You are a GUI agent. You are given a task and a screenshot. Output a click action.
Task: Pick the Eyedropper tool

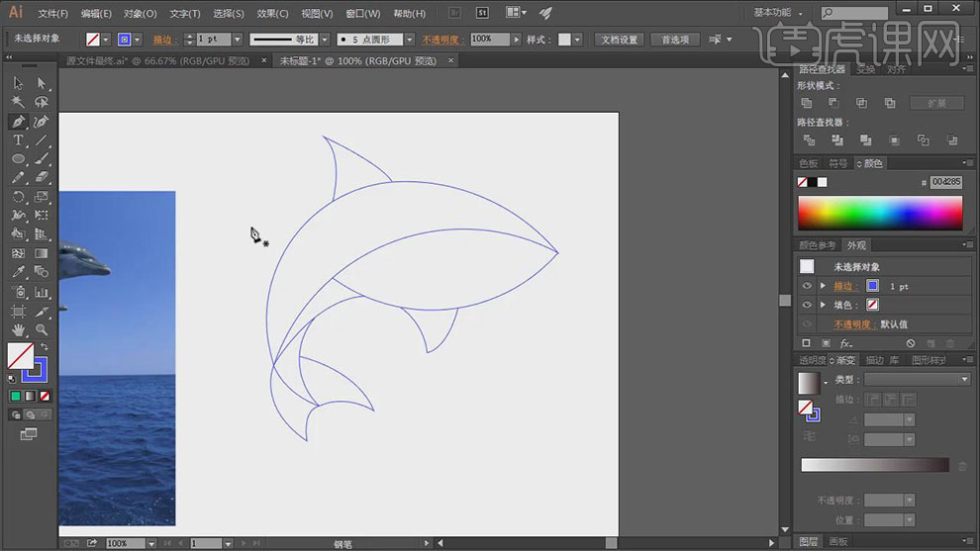point(18,272)
